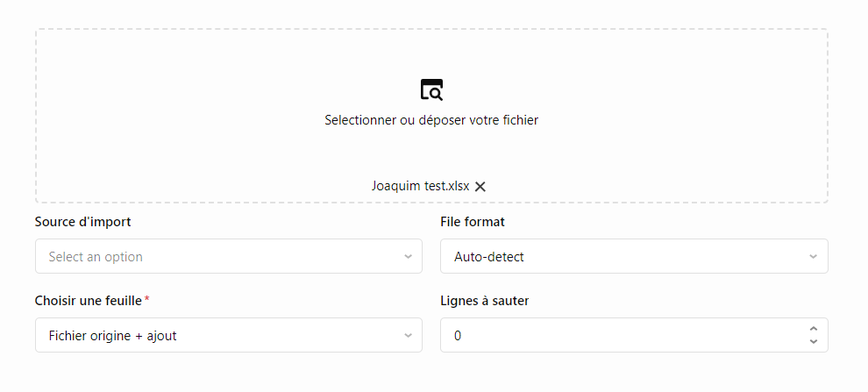Open the Source d'import select box
The image size is (868, 392).
pos(219,257)
